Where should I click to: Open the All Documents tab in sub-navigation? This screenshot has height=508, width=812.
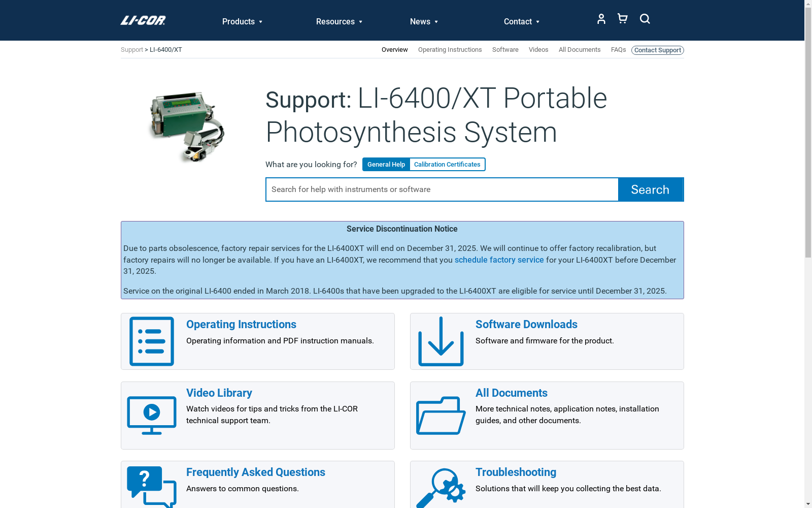(x=580, y=50)
